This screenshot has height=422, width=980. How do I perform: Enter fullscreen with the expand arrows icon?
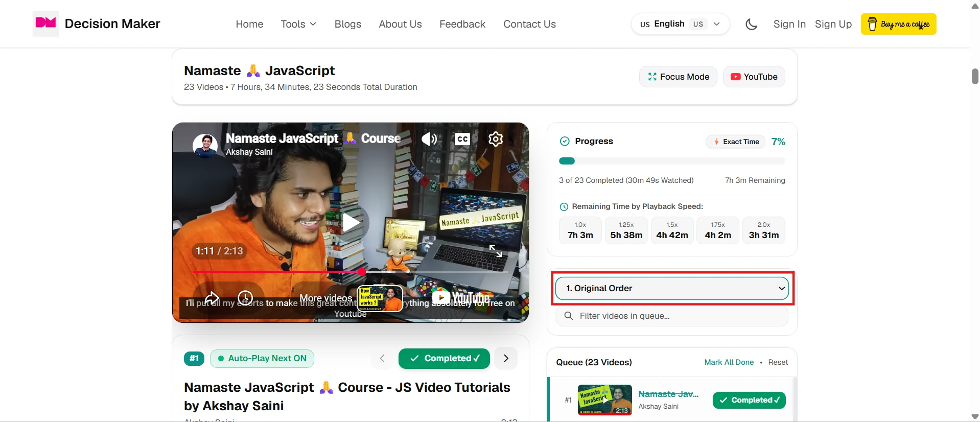[496, 250]
